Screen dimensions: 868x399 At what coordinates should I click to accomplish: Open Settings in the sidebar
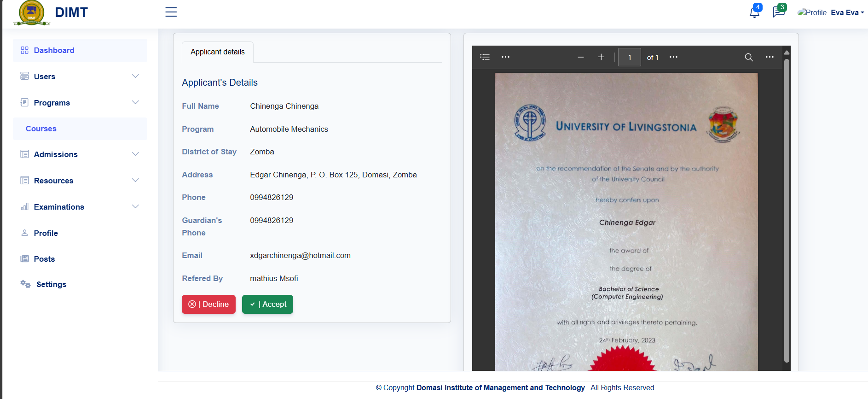[51, 284]
